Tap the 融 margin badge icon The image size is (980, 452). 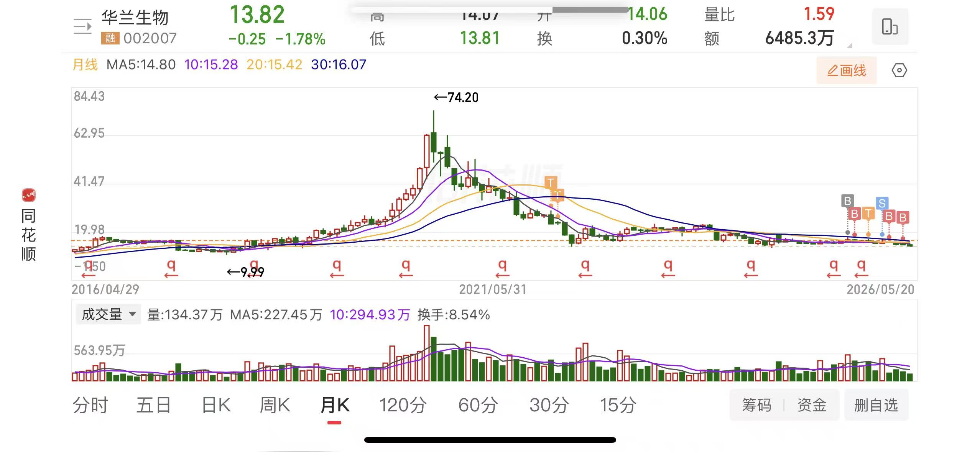(110, 38)
